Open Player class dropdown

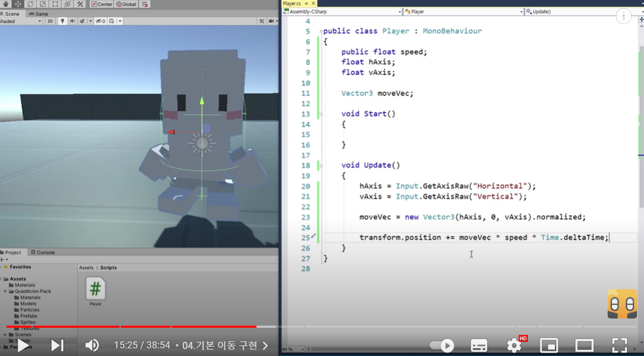pos(464,12)
